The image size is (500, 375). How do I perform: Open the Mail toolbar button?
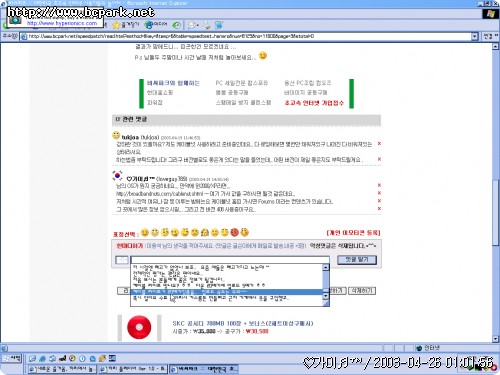point(193,25)
